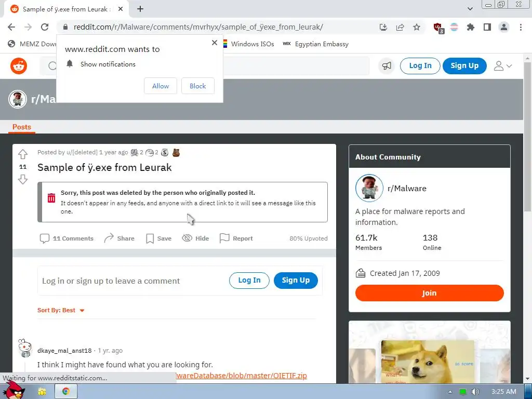Open Chrome's three-dot menu
The image size is (532, 399).
tap(521, 27)
